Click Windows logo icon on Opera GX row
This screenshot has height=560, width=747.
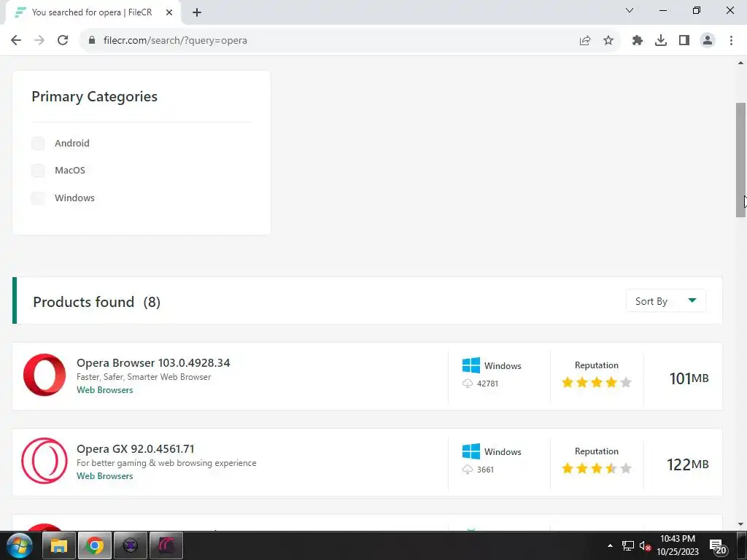point(471,451)
